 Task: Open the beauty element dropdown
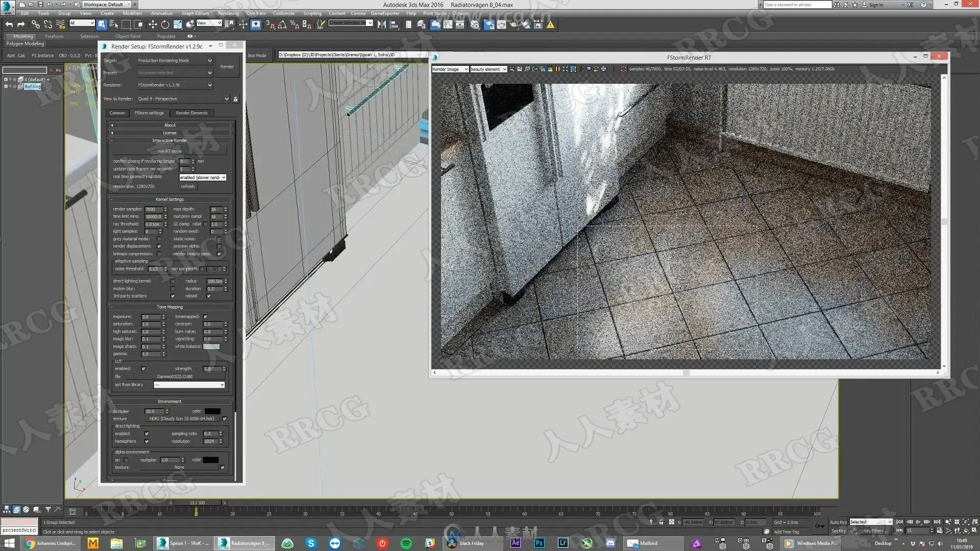[488, 69]
